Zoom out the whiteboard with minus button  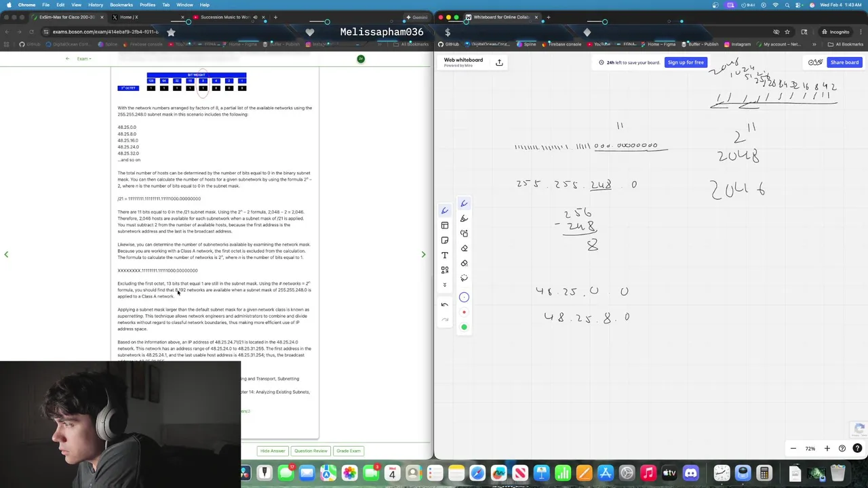[793, 449]
